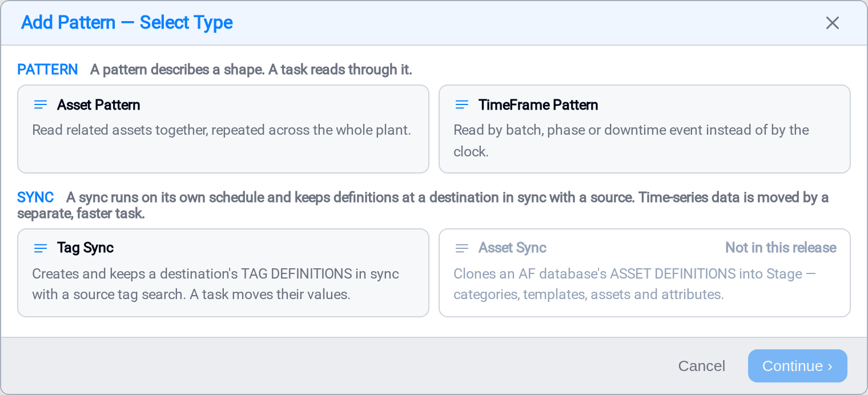
Task: Click "Read by batch, phase or downtime" description
Action: coord(632,141)
